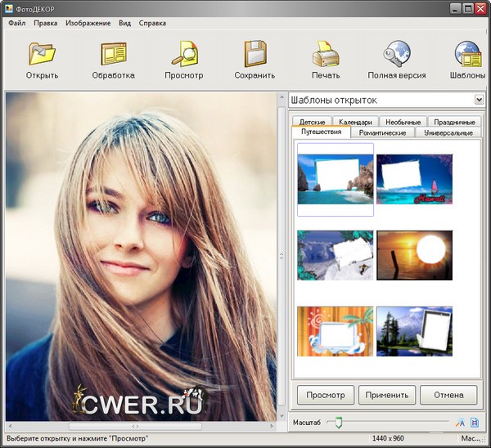Open the Изображение menu
491x448 pixels.
(88, 23)
